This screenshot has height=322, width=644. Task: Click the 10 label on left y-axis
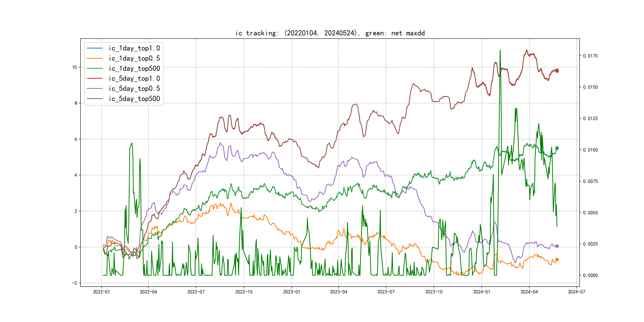pos(75,67)
